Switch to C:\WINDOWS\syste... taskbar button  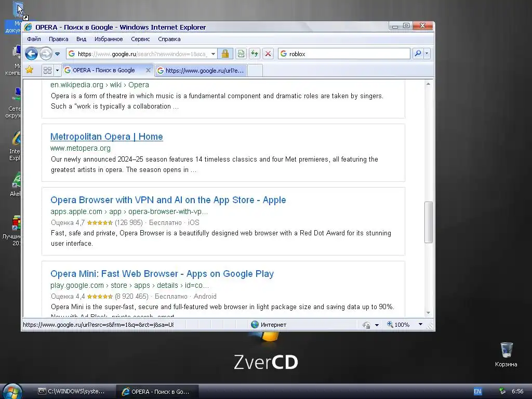coord(71,392)
